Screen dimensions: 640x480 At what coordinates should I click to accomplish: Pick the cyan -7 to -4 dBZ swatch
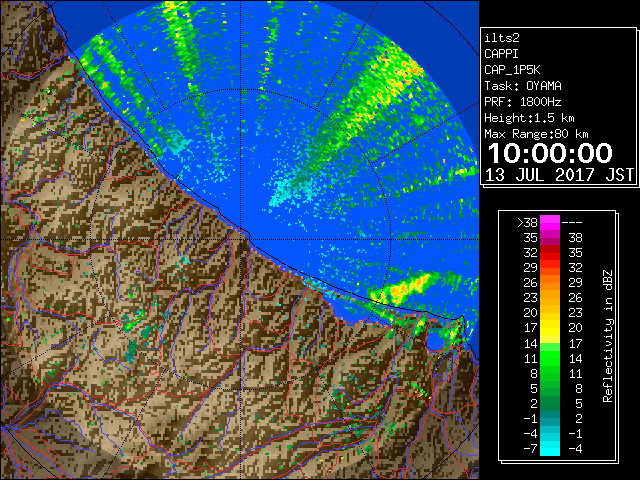(550, 449)
